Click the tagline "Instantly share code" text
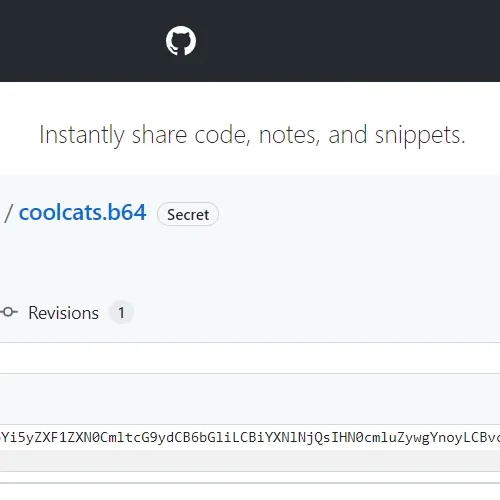 [x=144, y=135]
